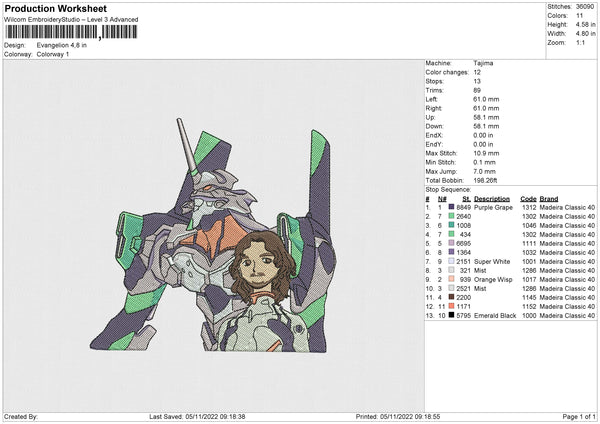Click the Orange Wisp color swatch
The height and width of the screenshot is (424, 600).
(x=451, y=279)
